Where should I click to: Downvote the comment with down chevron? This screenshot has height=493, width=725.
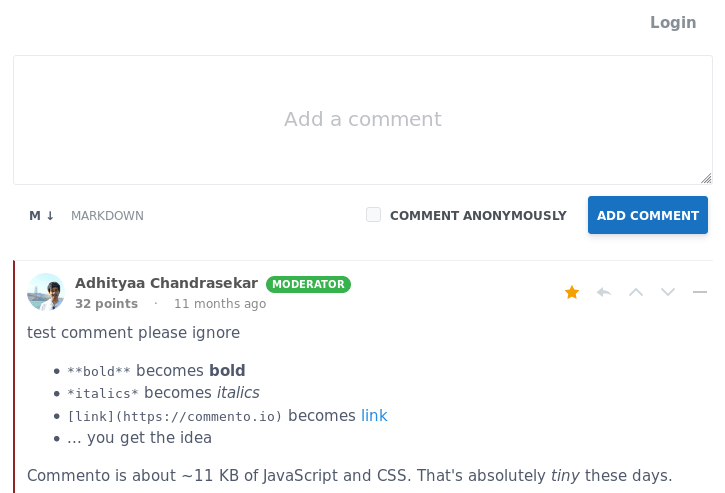[668, 292]
